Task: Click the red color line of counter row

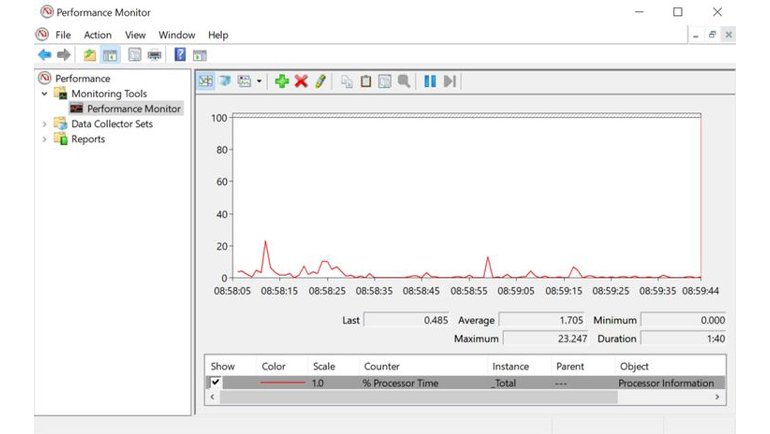Action: click(x=282, y=382)
